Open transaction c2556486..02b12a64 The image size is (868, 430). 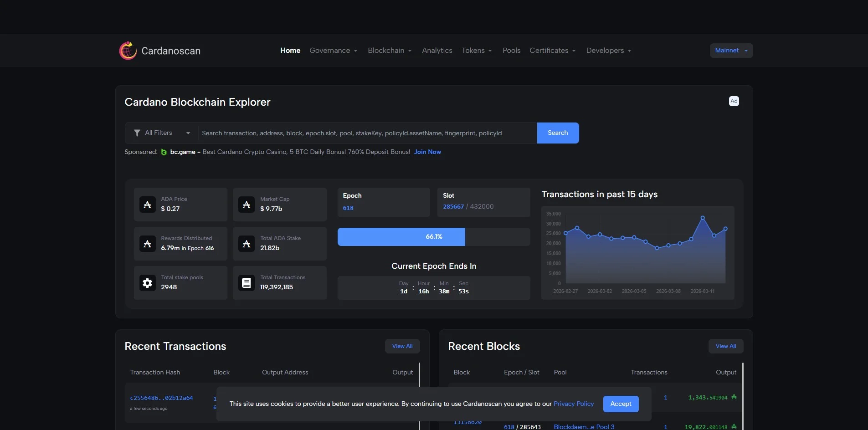[162, 398]
